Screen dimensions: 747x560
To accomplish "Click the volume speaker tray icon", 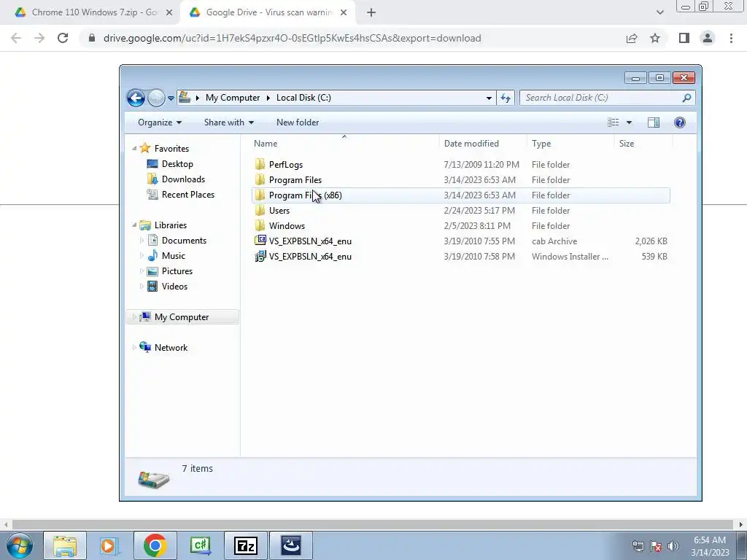I will coord(673,546).
